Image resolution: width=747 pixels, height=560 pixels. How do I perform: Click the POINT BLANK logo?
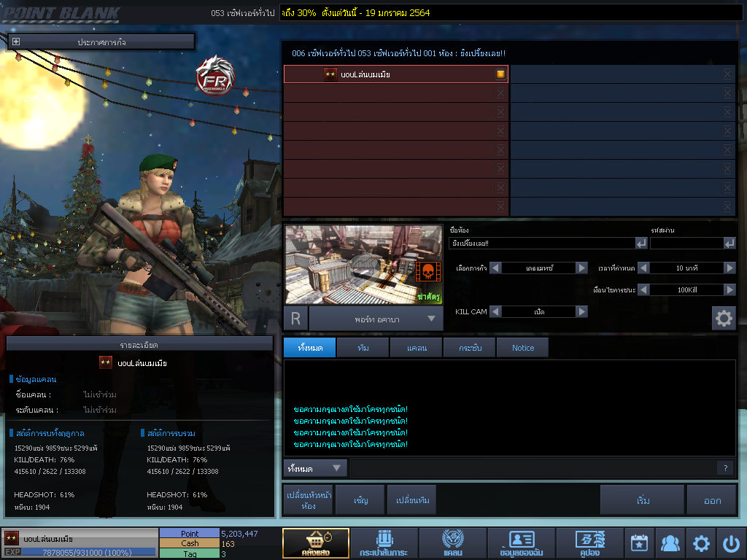point(61,14)
